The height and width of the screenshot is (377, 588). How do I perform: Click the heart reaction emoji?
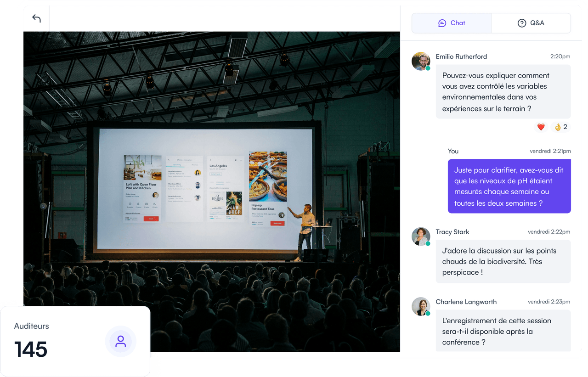(x=541, y=127)
